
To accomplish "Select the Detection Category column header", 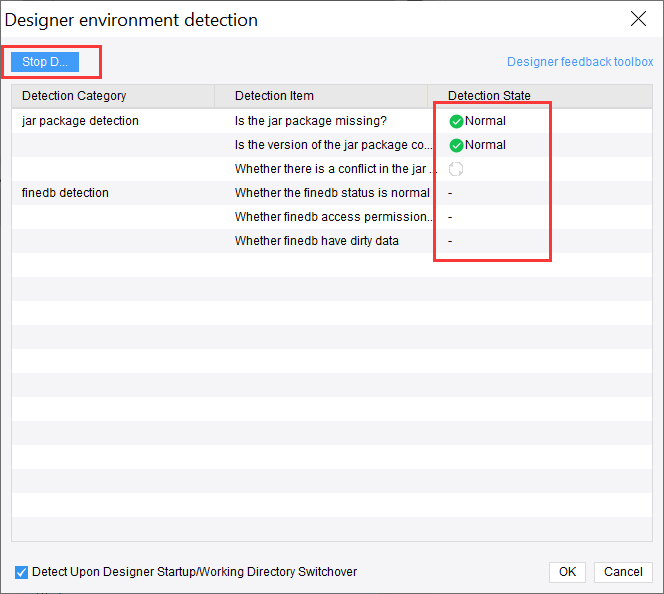I will click(x=113, y=96).
